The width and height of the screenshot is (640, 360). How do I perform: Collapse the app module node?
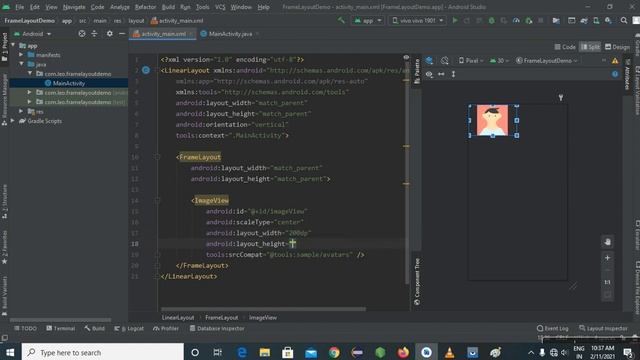coord(13,45)
